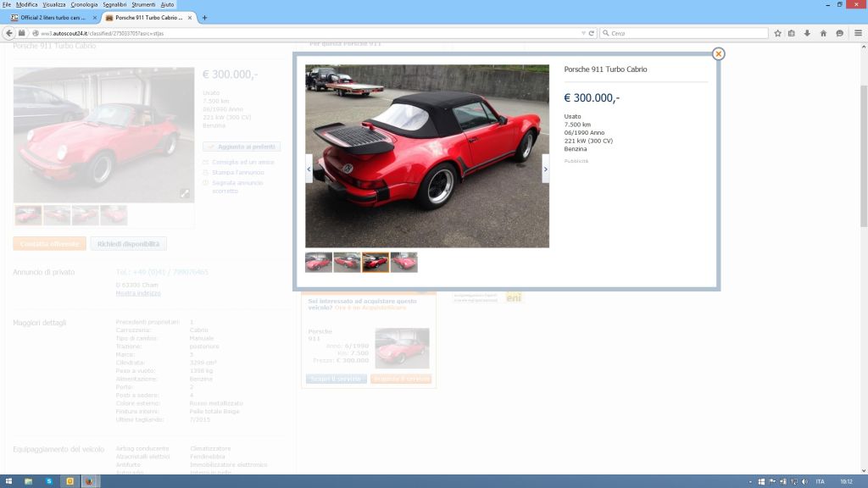
Task: Bookmark this page with the star icon
Action: pos(777,33)
